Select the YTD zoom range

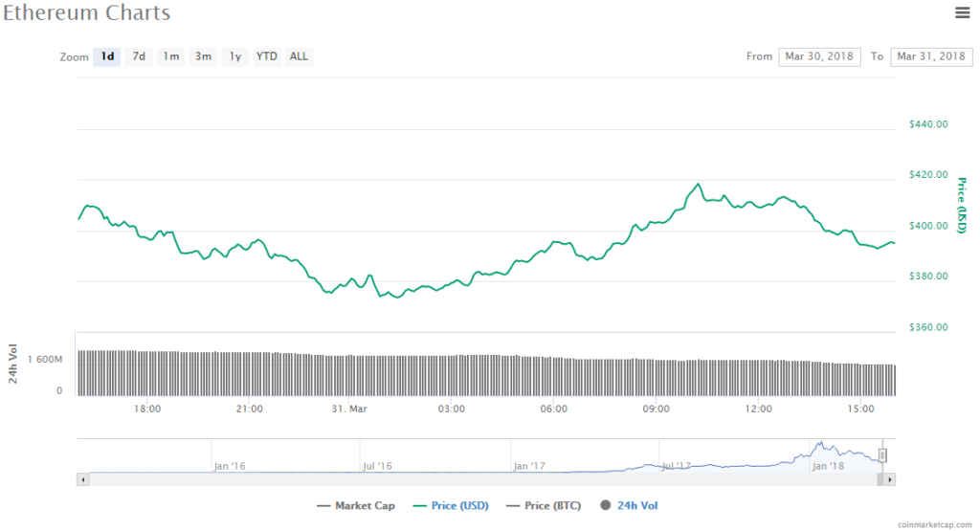(267, 56)
